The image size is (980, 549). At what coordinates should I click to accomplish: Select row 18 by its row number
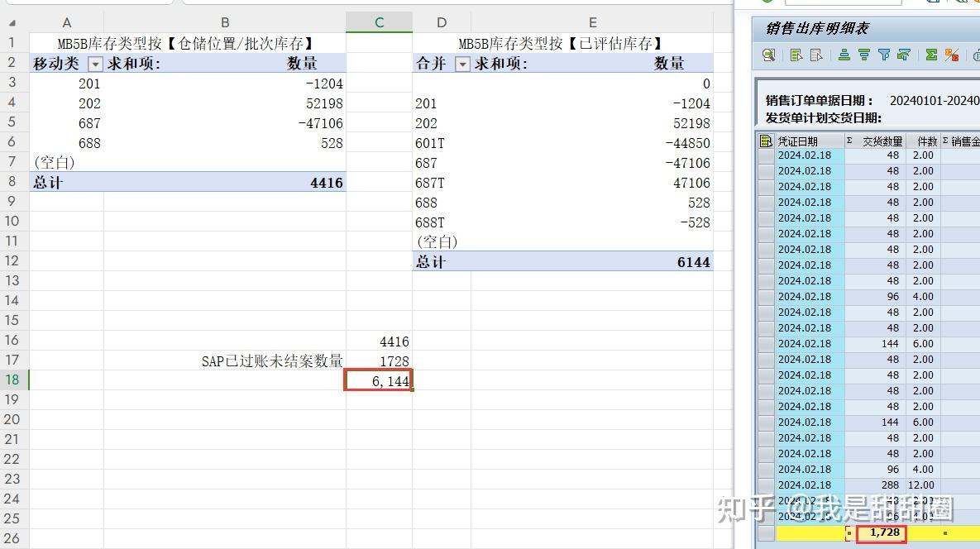point(12,380)
